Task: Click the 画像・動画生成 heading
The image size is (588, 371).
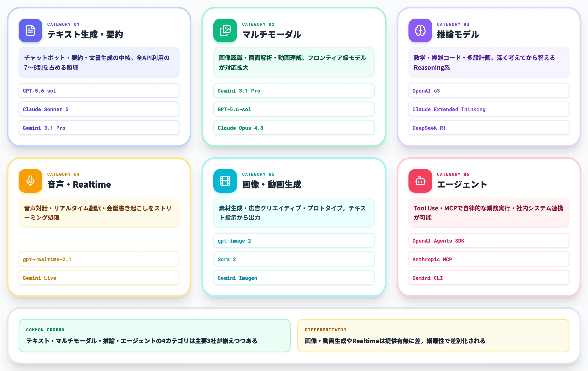Action: [x=272, y=184]
